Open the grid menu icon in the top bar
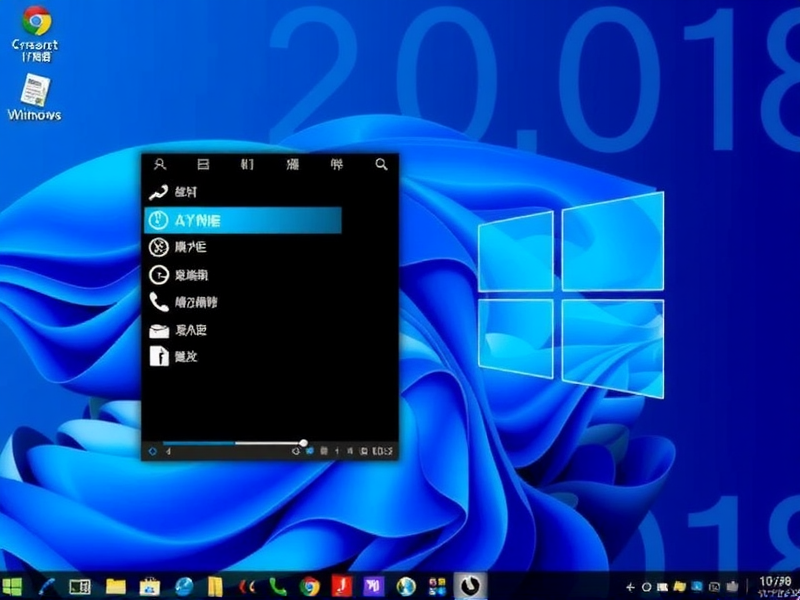The image size is (800, 600). [248, 164]
